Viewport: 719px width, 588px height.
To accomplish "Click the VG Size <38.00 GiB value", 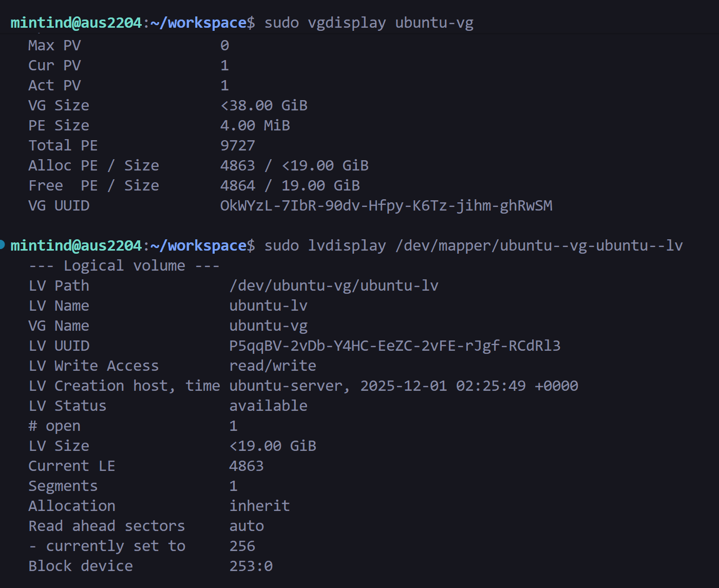I will pos(264,105).
